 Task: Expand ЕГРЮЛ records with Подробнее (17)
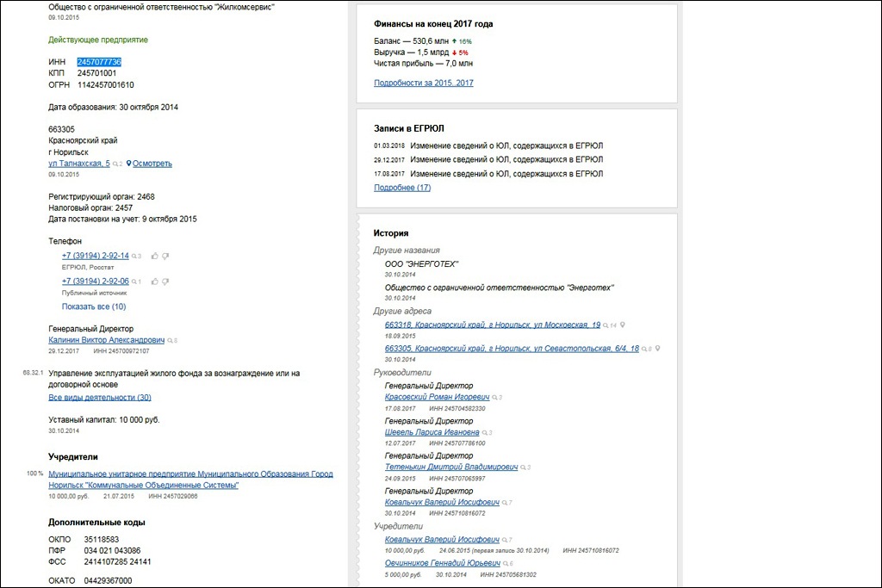[402, 188]
